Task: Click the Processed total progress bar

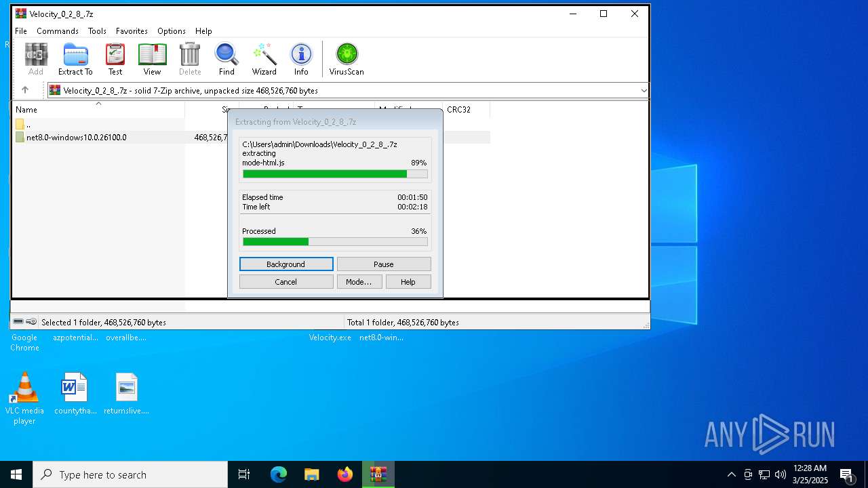Action: click(335, 242)
